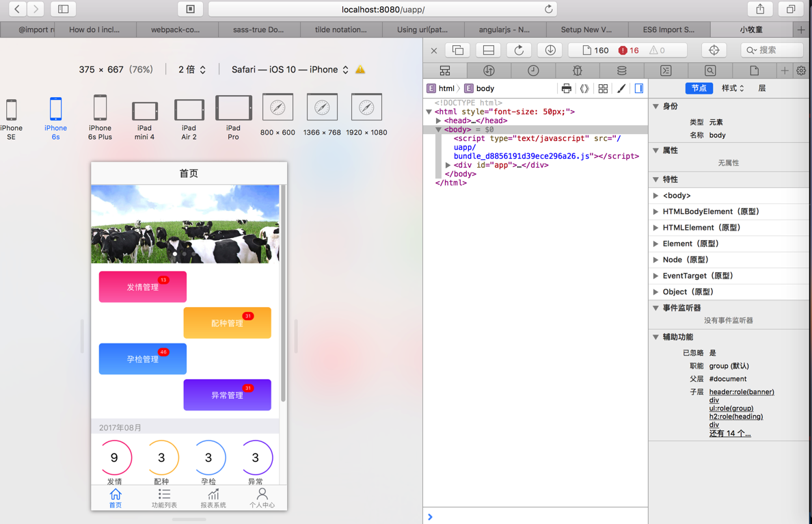The height and width of the screenshot is (524, 812).
Task: Open the 异常管理 purple button
Action: (228, 395)
